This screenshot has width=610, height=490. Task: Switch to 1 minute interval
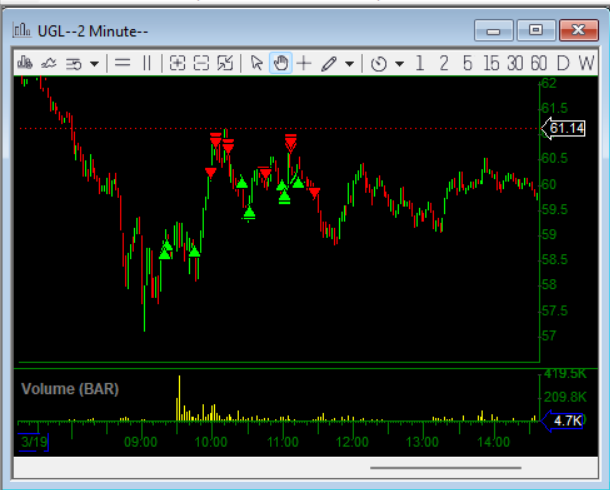tap(419, 63)
